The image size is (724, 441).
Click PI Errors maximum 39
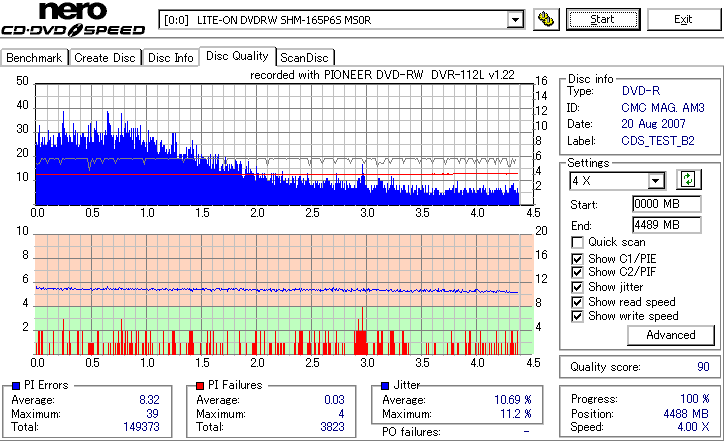click(152, 413)
